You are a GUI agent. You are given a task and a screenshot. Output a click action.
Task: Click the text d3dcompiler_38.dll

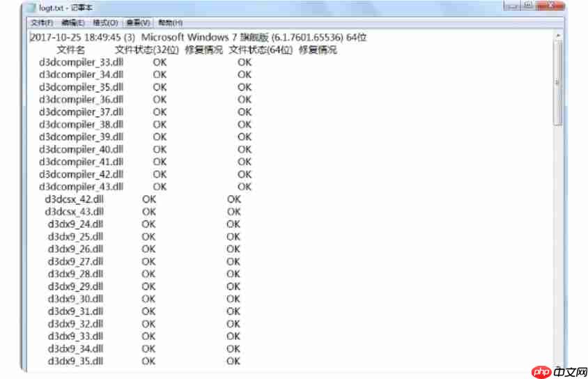click(81, 125)
